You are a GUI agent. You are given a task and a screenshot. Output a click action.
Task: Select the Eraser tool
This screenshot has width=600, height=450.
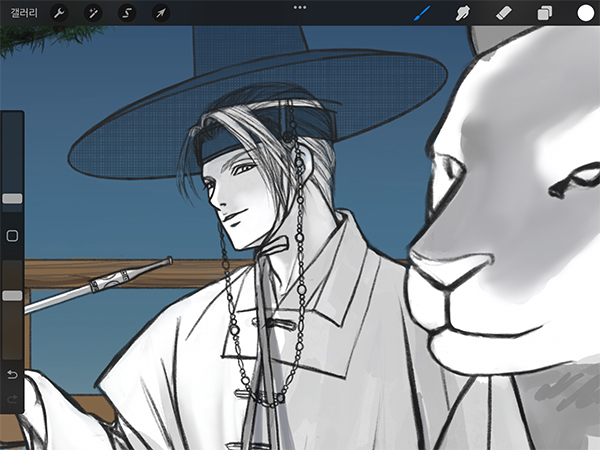point(504,13)
